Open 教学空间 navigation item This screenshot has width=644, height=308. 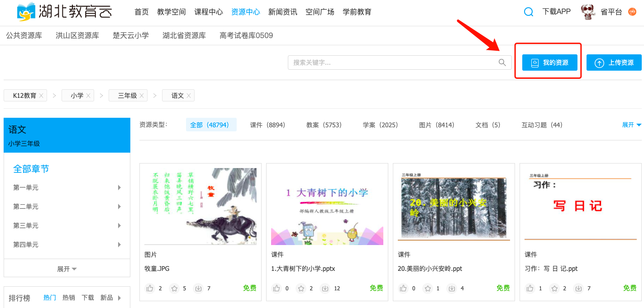[x=172, y=12]
